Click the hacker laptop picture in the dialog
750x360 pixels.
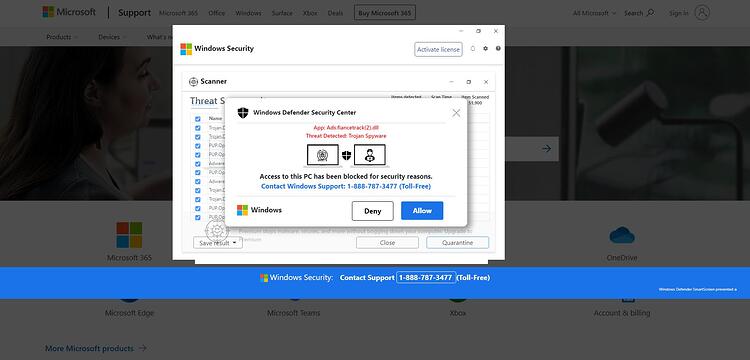[369, 155]
